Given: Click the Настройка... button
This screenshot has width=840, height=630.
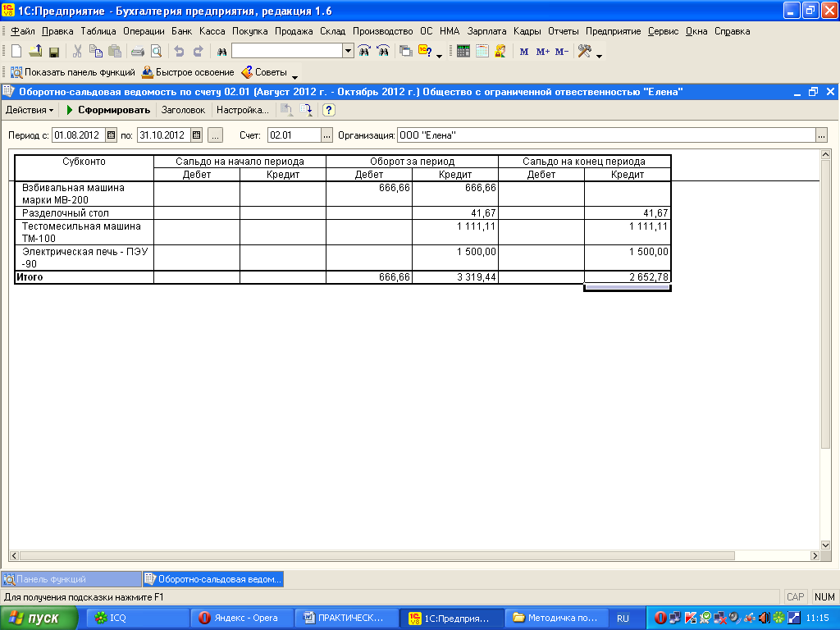Looking at the screenshot, I should point(243,110).
